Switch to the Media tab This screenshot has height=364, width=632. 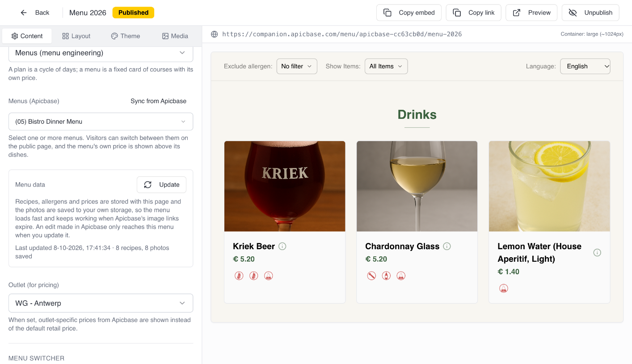pyautogui.click(x=175, y=36)
